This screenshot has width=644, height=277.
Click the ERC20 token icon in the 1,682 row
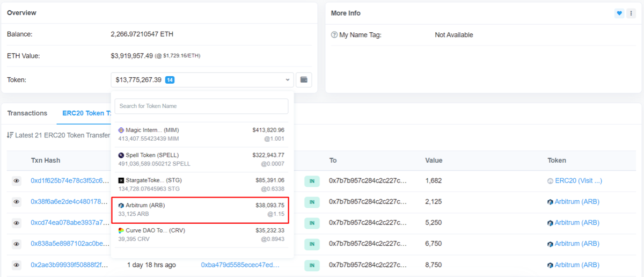pos(550,181)
